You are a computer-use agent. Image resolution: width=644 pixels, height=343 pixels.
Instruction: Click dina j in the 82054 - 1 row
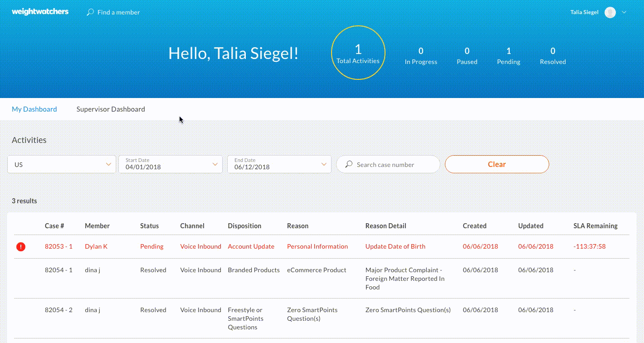[x=93, y=270]
